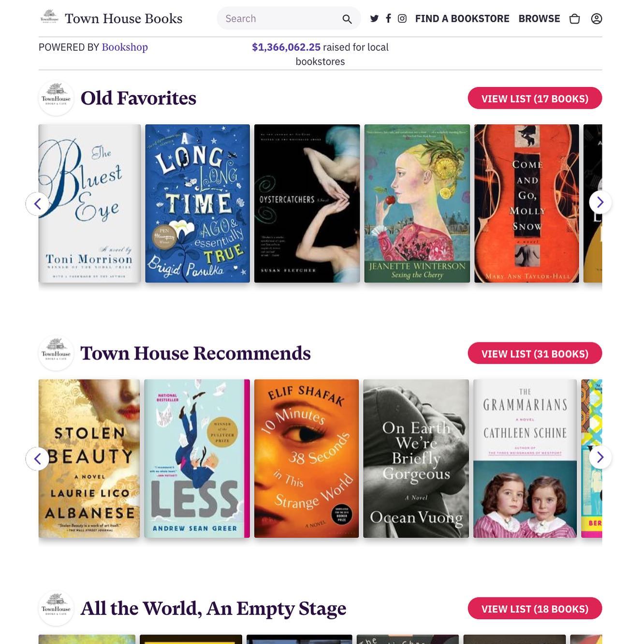Select the Less book cover
Image resolution: width=644 pixels, height=644 pixels.
pos(197,458)
